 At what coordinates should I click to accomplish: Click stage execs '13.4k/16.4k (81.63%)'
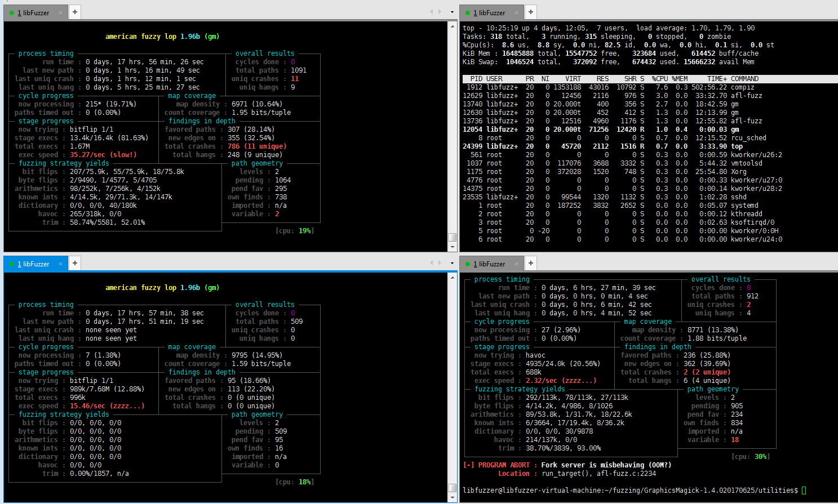coord(109,138)
